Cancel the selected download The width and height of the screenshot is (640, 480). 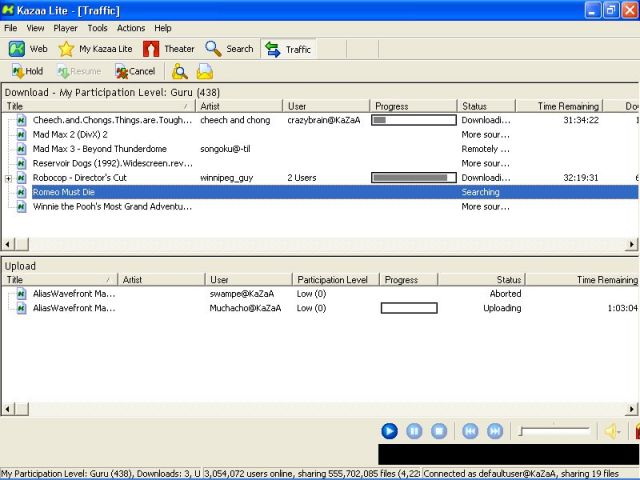[135, 71]
